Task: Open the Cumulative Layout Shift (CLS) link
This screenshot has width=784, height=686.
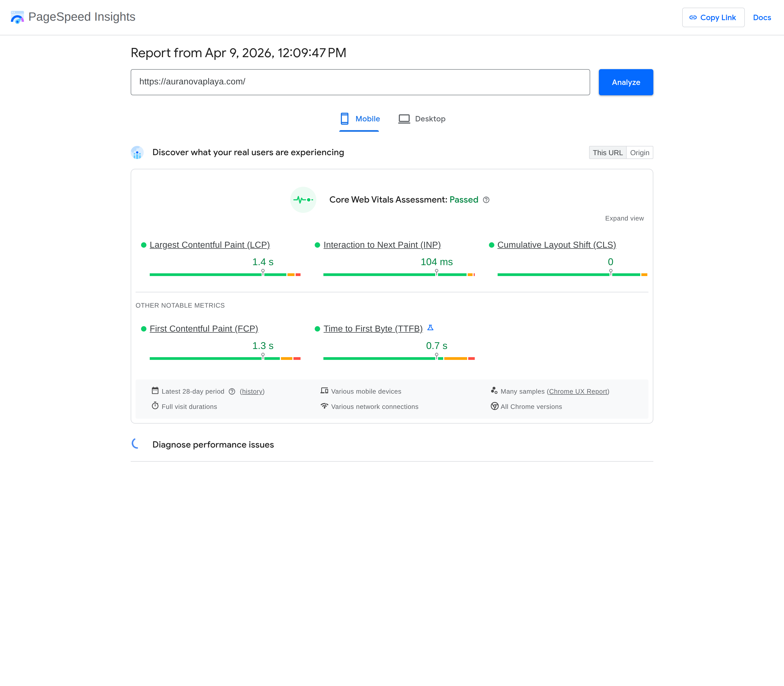Action: click(x=557, y=245)
